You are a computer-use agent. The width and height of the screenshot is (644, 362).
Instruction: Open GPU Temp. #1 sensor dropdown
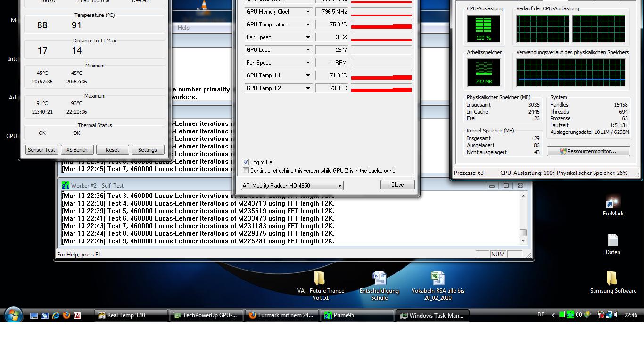click(308, 75)
